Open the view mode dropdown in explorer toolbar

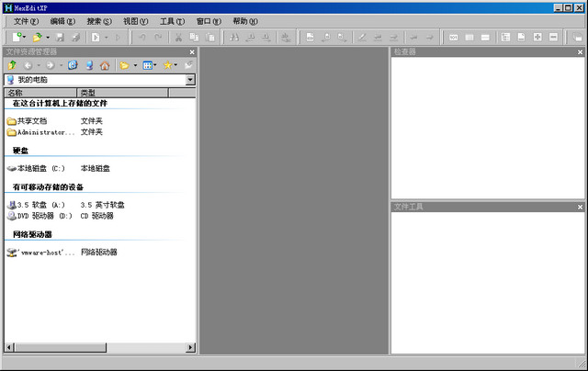tap(156, 65)
